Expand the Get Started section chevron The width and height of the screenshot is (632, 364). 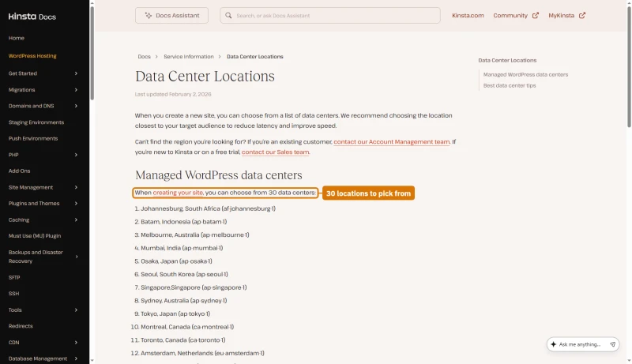[x=76, y=73]
